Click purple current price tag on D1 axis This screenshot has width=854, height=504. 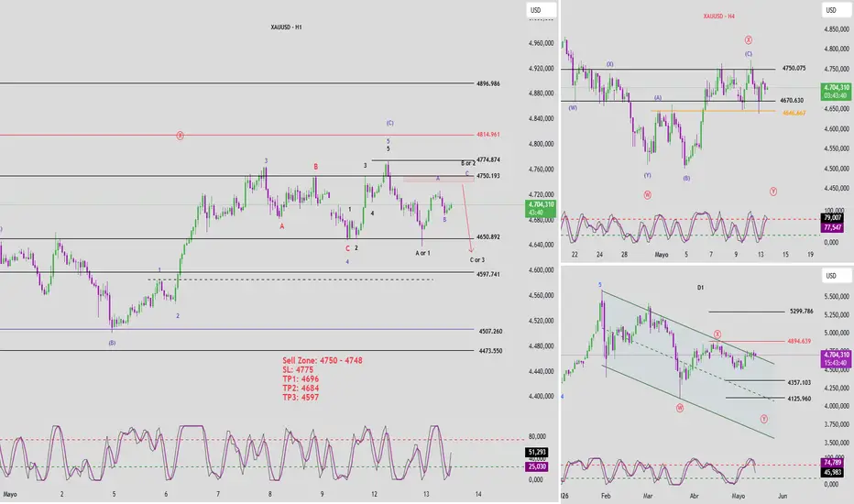836,359
